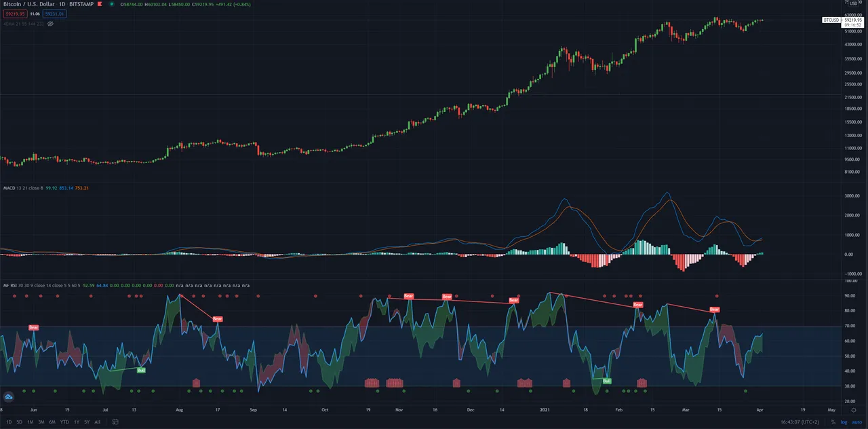Viewport: 868px width, 429px height.
Task: Click the TradingView cloud logo icon
Action: [x=9, y=396]
